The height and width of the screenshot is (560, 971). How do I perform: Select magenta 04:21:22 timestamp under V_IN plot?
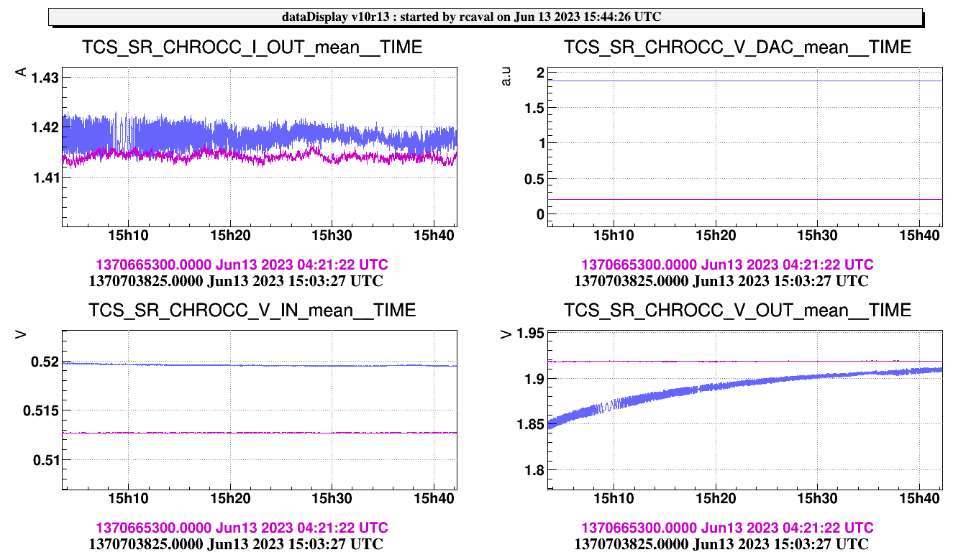point(242,528)
